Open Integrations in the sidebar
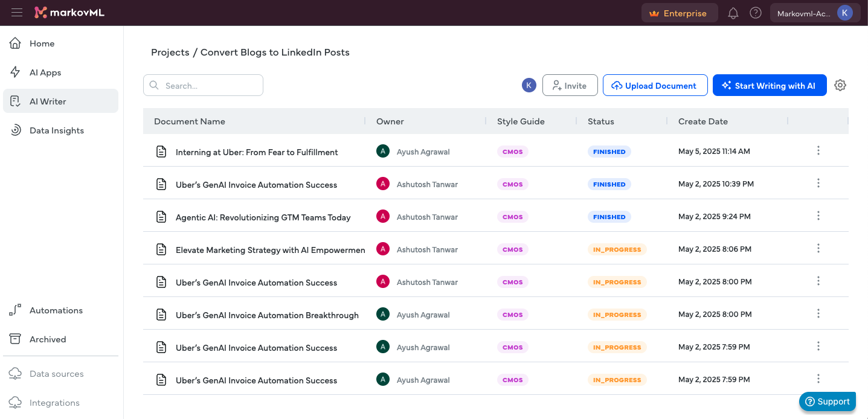This screenshot has height=419, width=868. tap(60, 403)
